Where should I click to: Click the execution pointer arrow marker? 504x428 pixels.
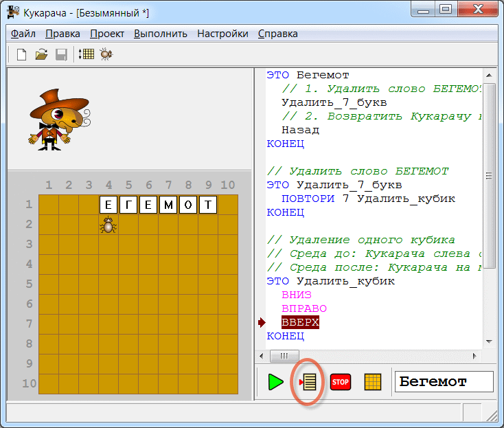(x=262, y=322)
